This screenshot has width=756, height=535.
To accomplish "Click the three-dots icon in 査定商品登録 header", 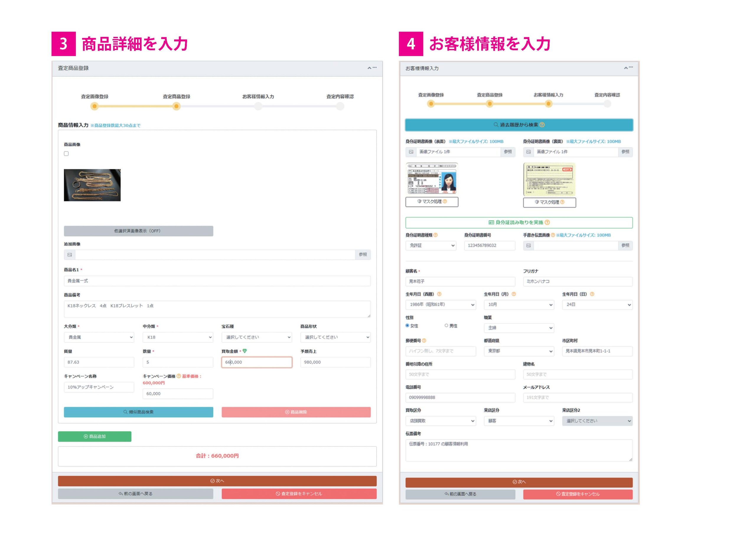I will click(375, 68).
